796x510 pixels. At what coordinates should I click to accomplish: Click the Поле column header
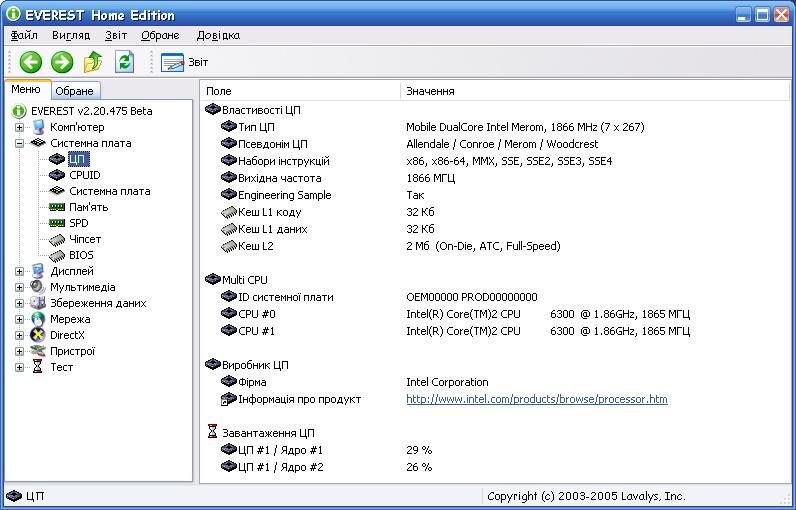click(x=300, y=91)
